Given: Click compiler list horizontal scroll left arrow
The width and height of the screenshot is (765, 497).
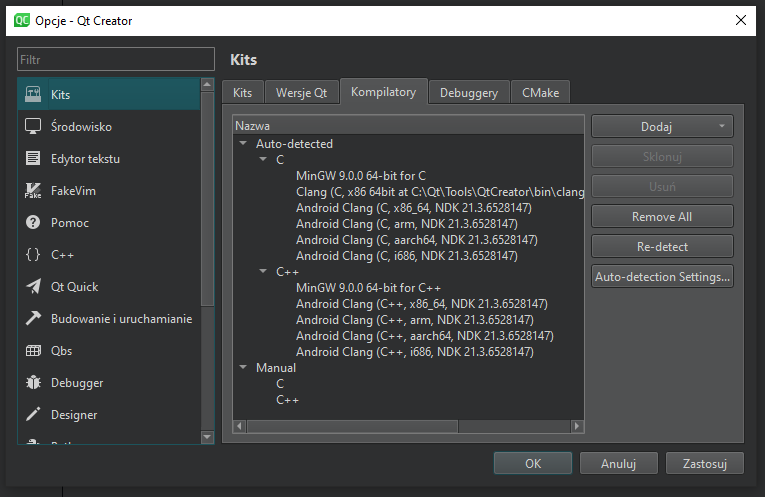Looking at the screenshot, I should (x=239, y=426).
